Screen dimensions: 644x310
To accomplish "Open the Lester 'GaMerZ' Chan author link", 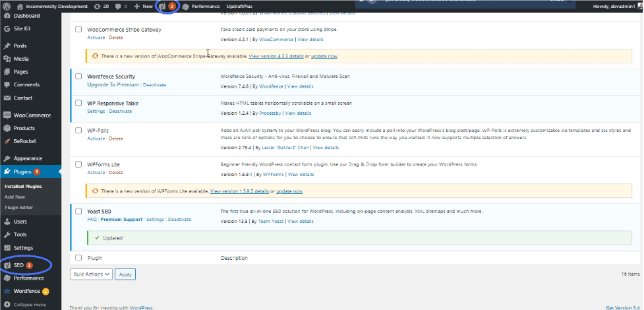I will pyautogui.click(x=285, y=147).
